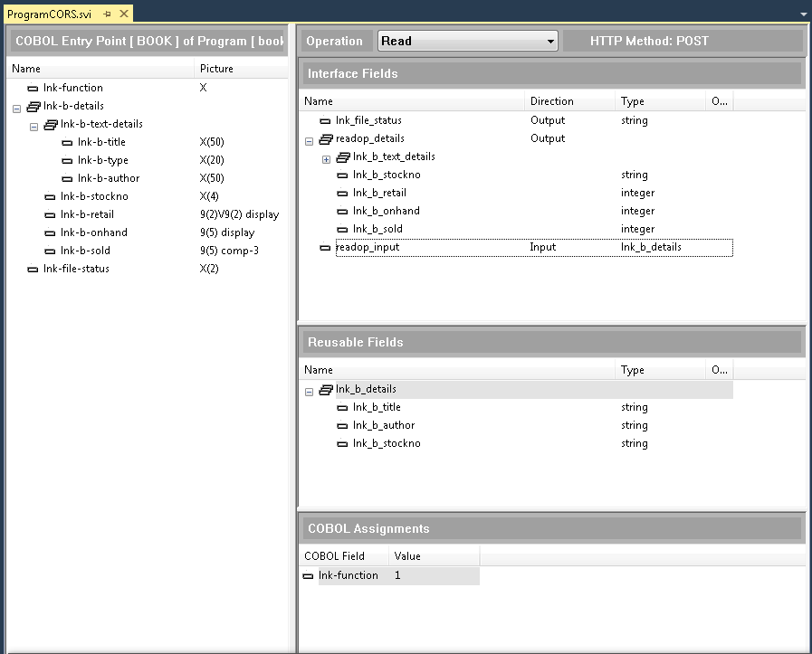
Task: Click the Picture column header
Action: pos(216,69)
